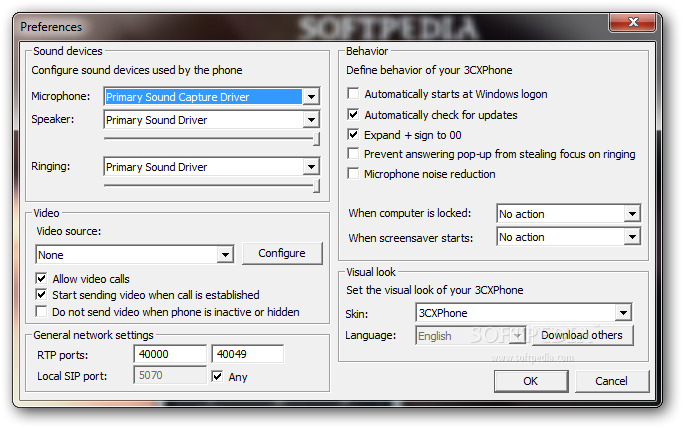Click the Configure video button
Image resolution: width=683 pixels, height=428 pixels.
click(282, 253)
